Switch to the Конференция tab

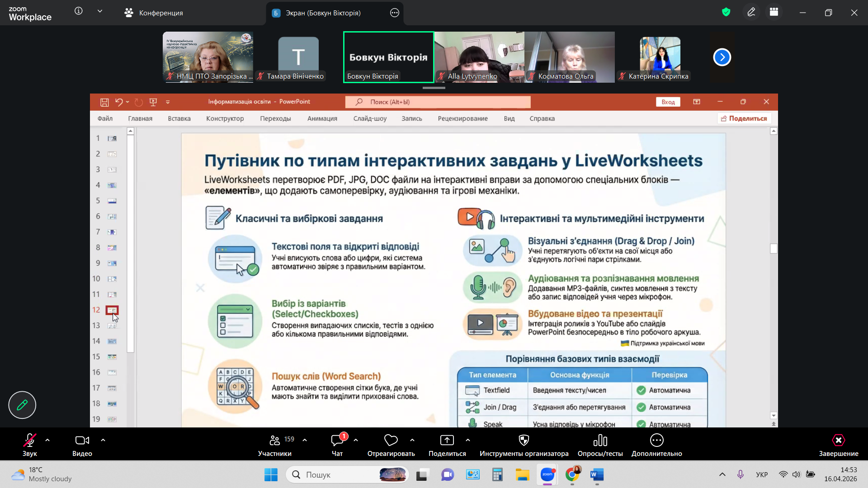[154, 13]
